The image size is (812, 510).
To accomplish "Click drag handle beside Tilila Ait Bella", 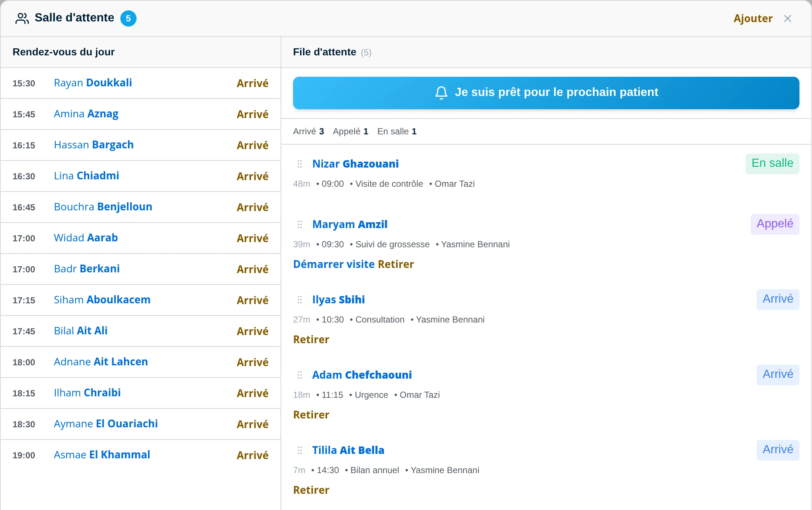I will (300, 450).
